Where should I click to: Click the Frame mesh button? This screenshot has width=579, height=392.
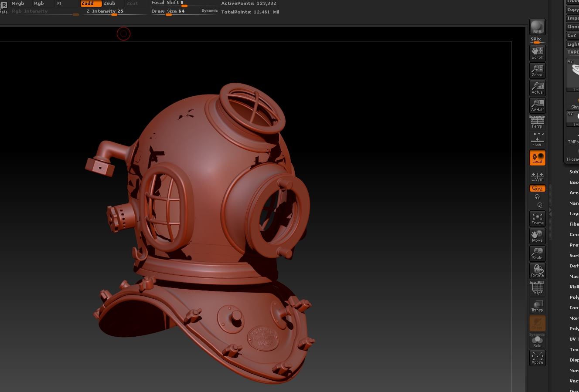tap(537, 219)
